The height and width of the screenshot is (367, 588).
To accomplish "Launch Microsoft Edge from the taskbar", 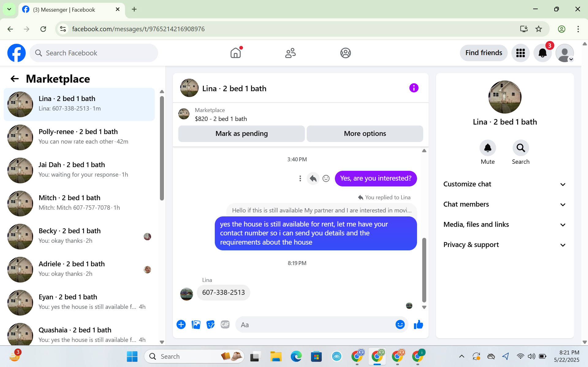I will click(x=296, y=356).
